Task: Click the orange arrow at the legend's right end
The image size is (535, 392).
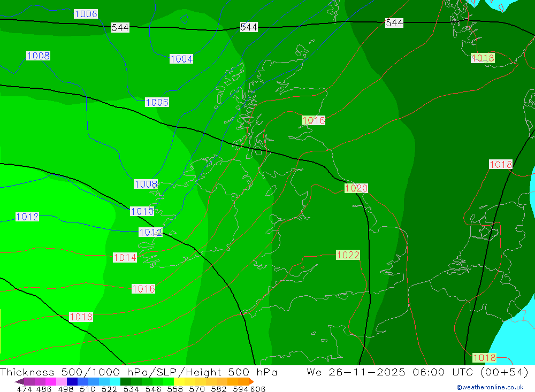Action: click(251, 381)
